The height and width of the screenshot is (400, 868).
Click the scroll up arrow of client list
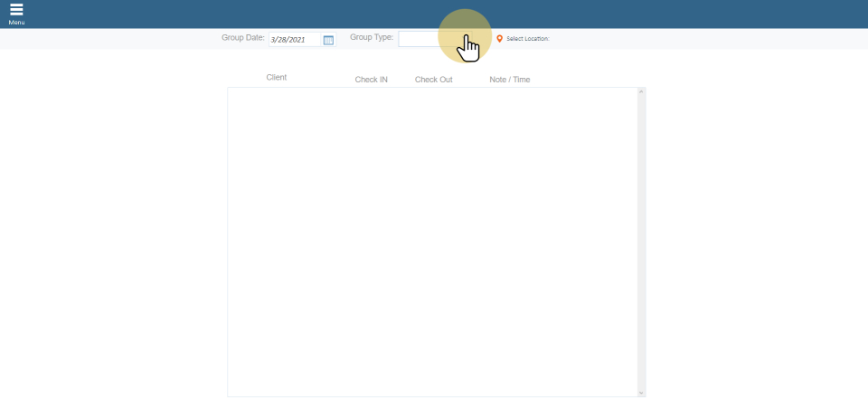(x=641, y=91)
